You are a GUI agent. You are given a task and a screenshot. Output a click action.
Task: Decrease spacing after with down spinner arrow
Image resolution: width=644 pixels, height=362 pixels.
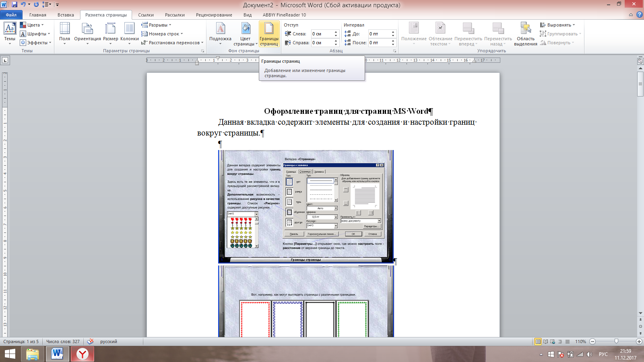[393, 45]
